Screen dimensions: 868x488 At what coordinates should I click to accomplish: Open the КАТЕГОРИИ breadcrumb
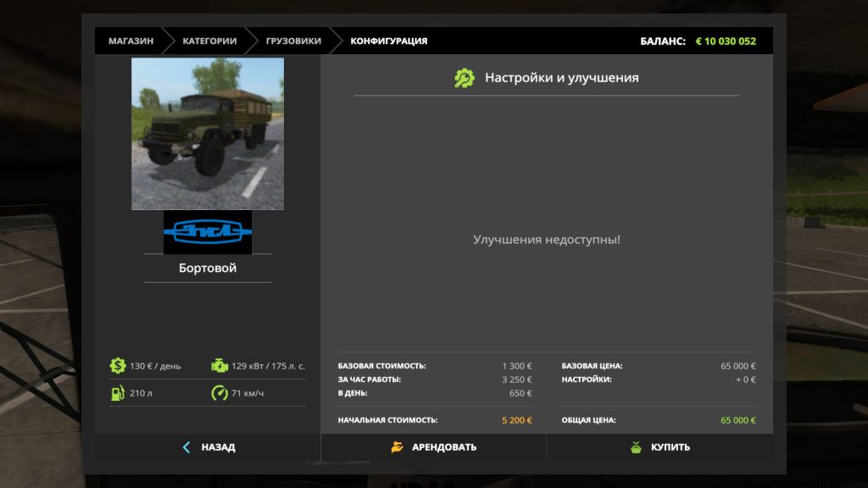coord(209,41)
